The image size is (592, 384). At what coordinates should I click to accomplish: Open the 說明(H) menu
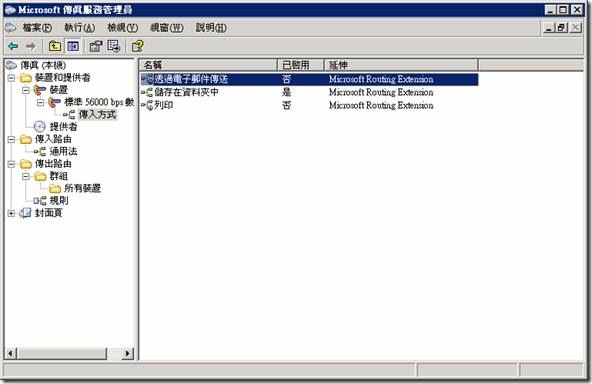point(211,28)
